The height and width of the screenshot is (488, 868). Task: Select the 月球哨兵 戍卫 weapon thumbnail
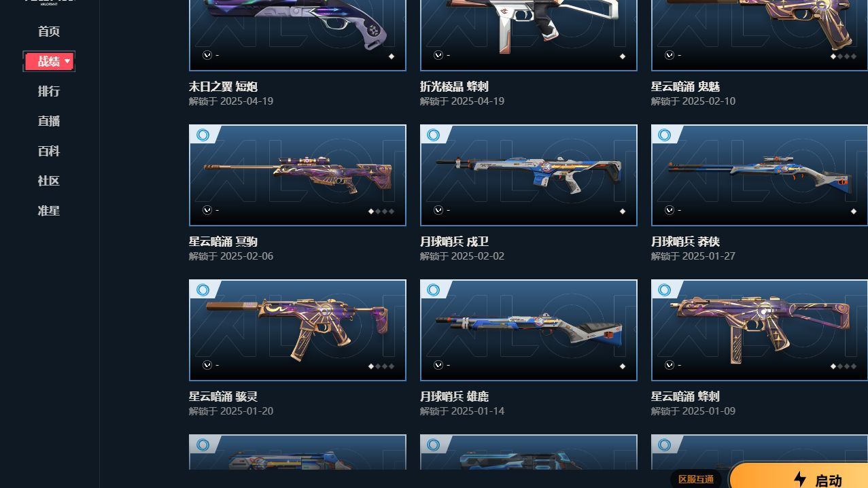(529, 175)
